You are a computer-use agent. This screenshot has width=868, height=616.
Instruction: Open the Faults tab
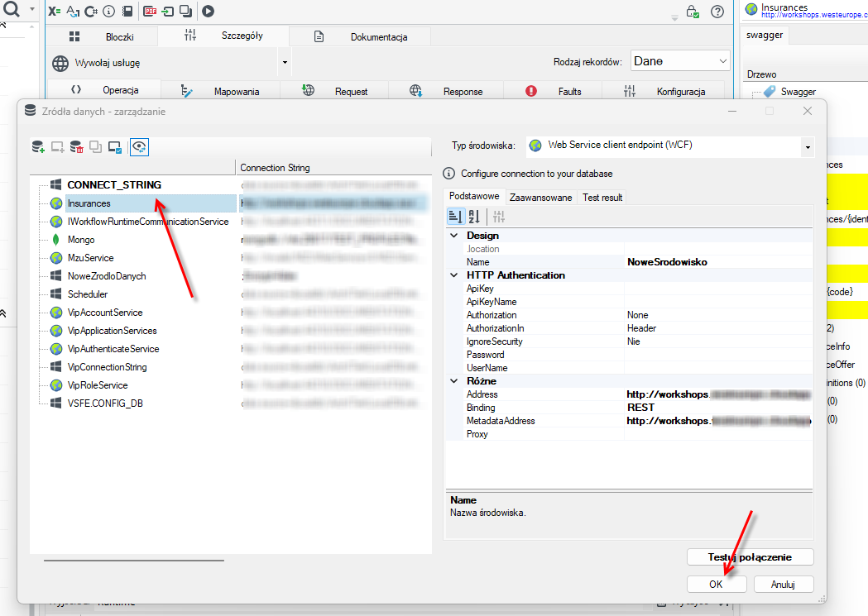point(553,91)
